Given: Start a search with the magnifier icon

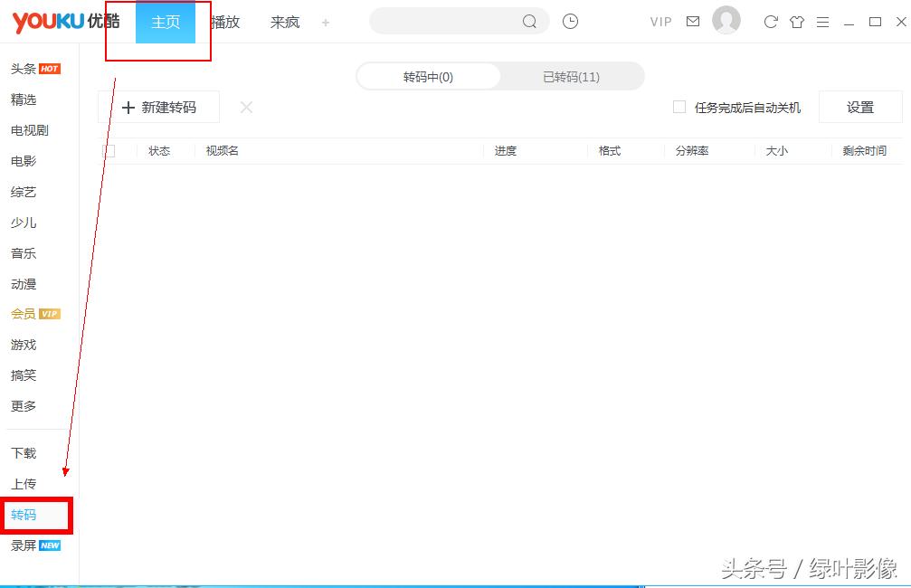Looking at the screenshot, I should [x=530, y=21].
